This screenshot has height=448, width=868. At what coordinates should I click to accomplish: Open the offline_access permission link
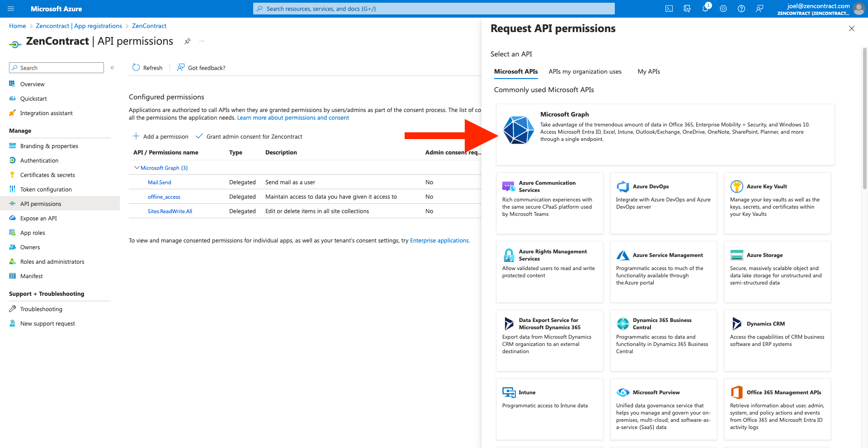click(x=164, y=197)
